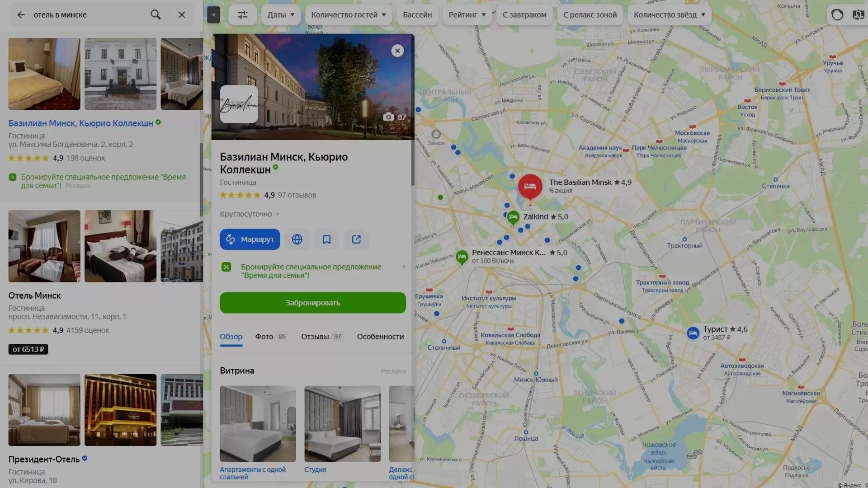Click the red Basilian Minsk map pin
This screenshot has width=868, height=488.
tap(530, 187)
